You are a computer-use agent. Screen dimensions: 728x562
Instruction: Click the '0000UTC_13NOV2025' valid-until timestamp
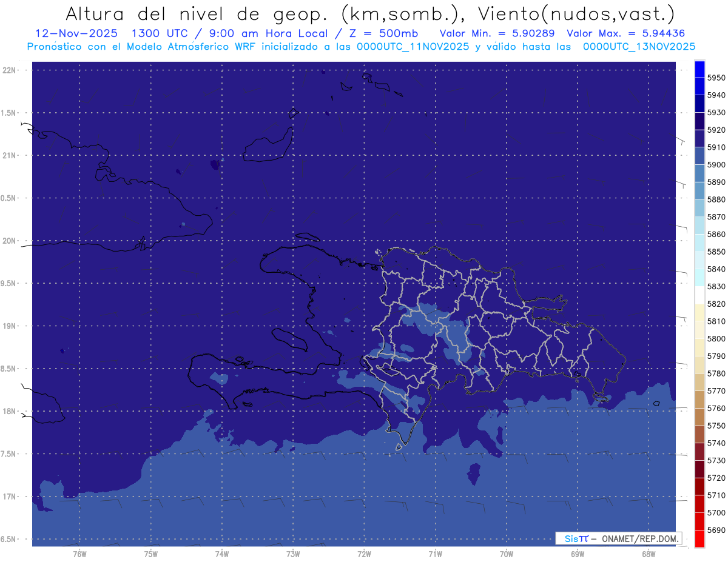coord(639,47)
